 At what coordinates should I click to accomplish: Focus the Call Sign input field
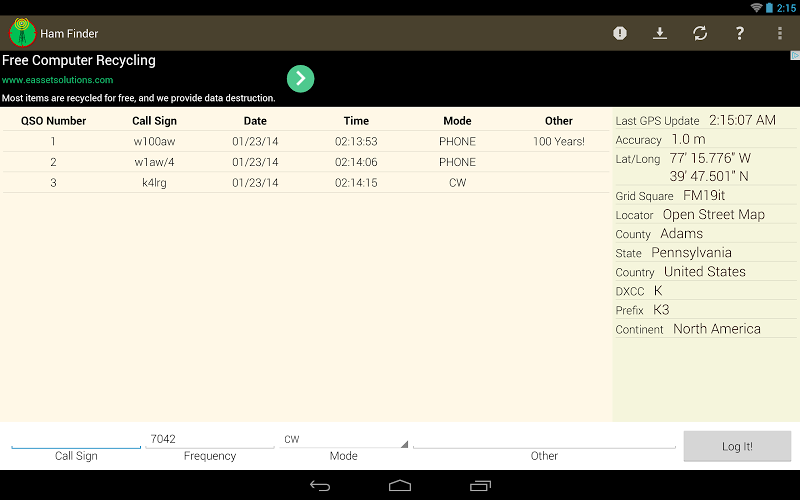coord(76,439)
